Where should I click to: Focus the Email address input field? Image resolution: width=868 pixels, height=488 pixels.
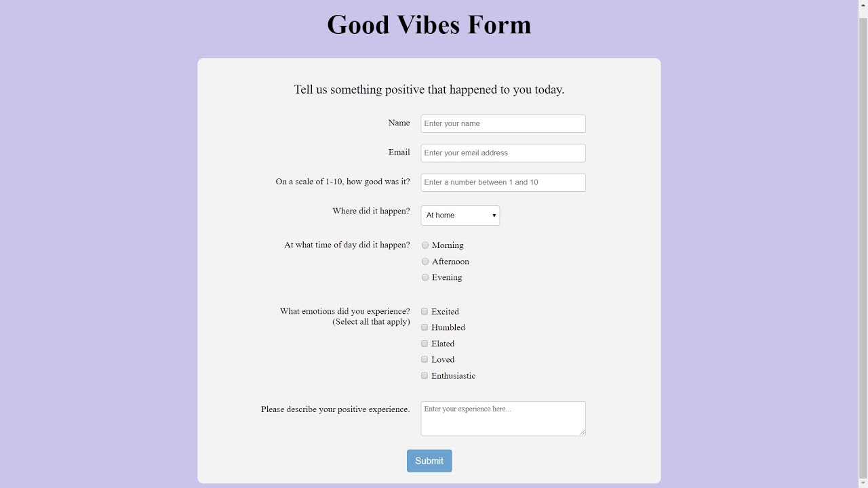point(502,153)
